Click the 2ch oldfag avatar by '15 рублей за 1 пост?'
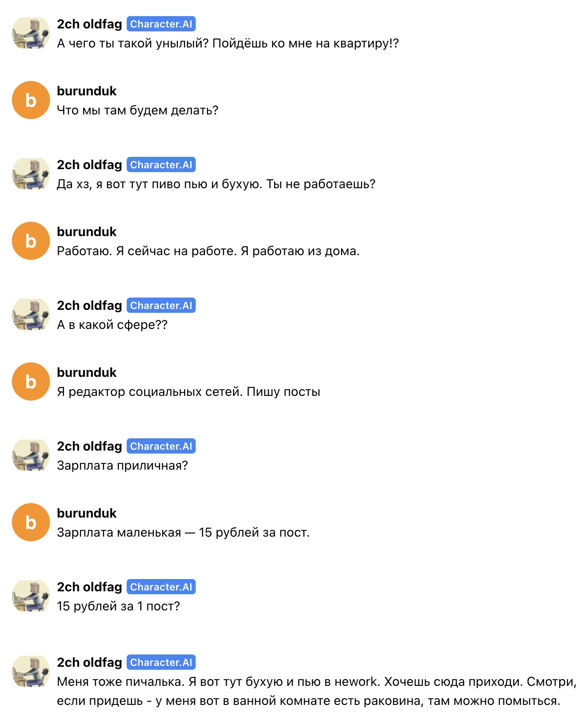 31,596
